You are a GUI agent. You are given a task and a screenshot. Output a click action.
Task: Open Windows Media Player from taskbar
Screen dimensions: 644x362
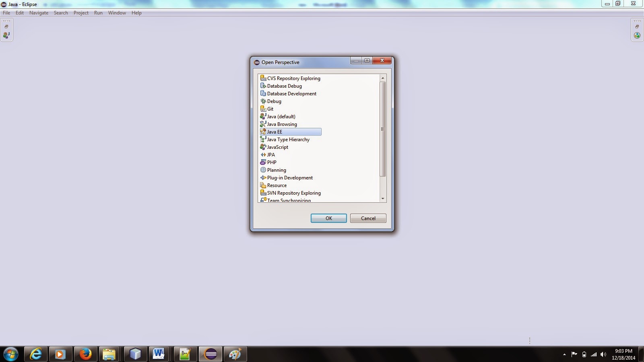pyautogui.click(x=60, y=354)
